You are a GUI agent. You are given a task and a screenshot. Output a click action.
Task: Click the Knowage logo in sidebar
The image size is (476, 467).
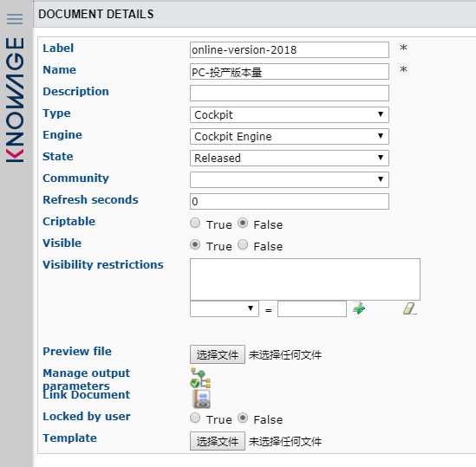[15, 100]
